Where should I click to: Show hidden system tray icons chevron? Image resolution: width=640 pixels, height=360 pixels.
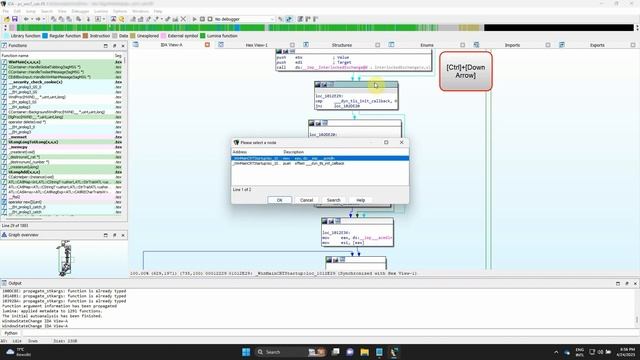[x=556, y=352]
